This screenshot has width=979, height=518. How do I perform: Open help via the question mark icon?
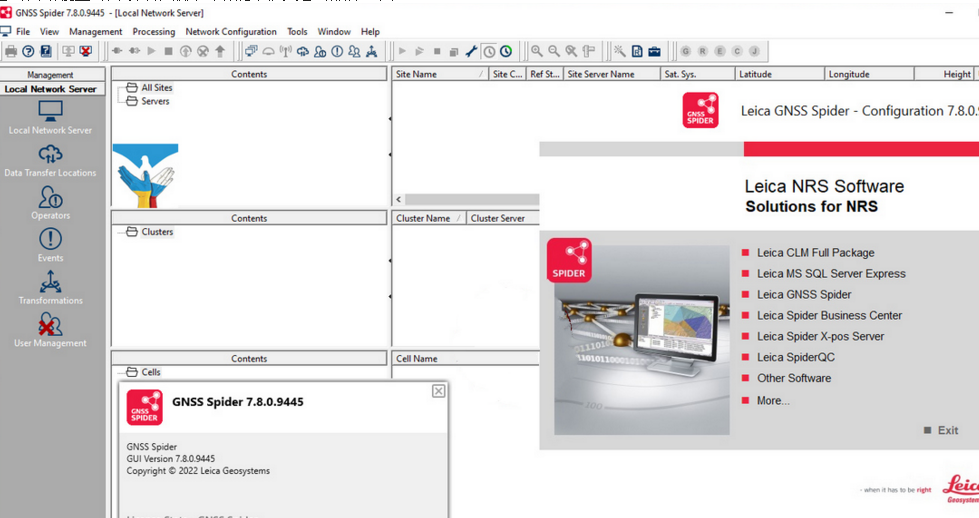click(x=28, y=51)
